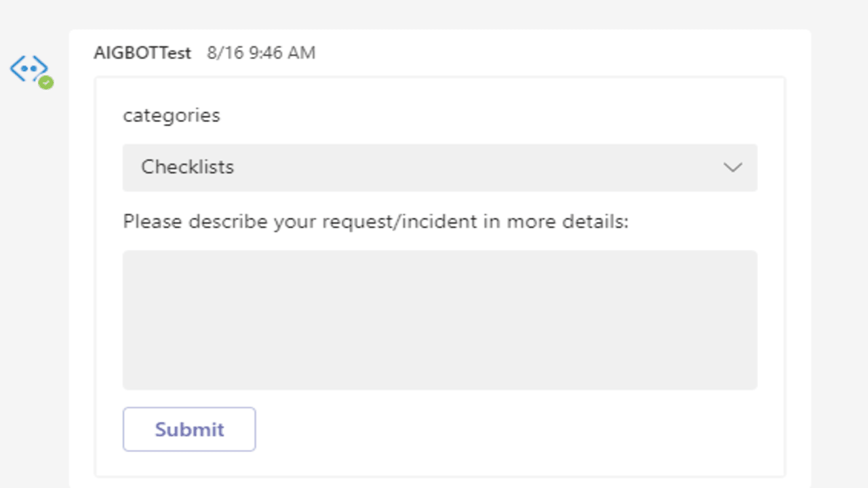Click white message margin below the form card

[x=439, y=483]
